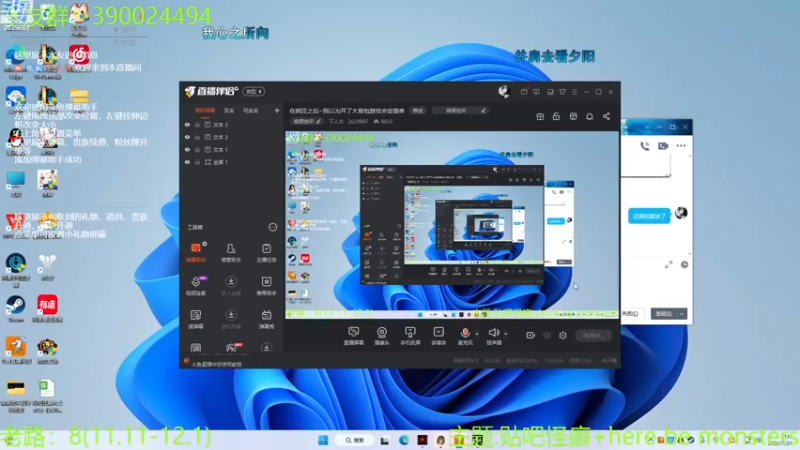Edit the tag chip below the title
Viewport: 800px width, 450px height.
pyautogui.click(x=307, y=121)
